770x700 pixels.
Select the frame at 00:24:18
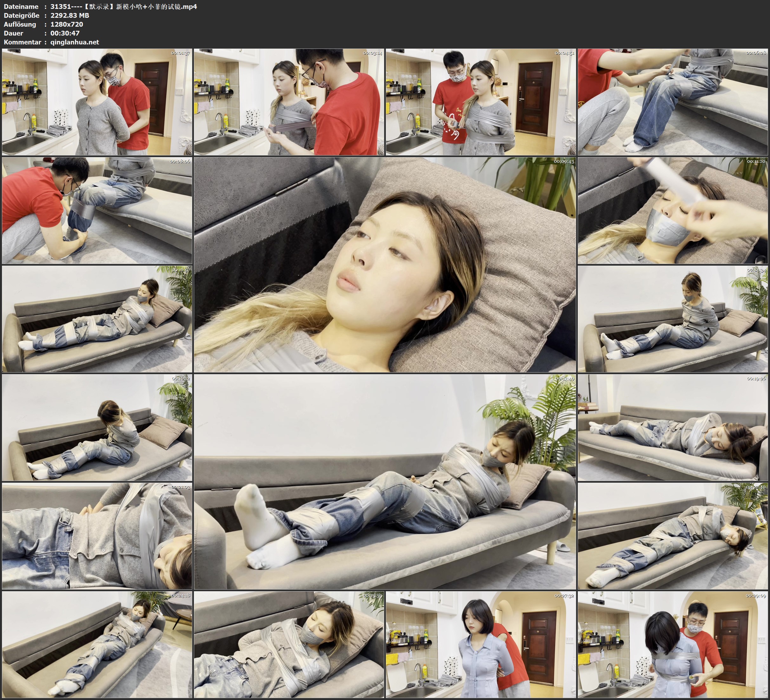click(97, 644)
